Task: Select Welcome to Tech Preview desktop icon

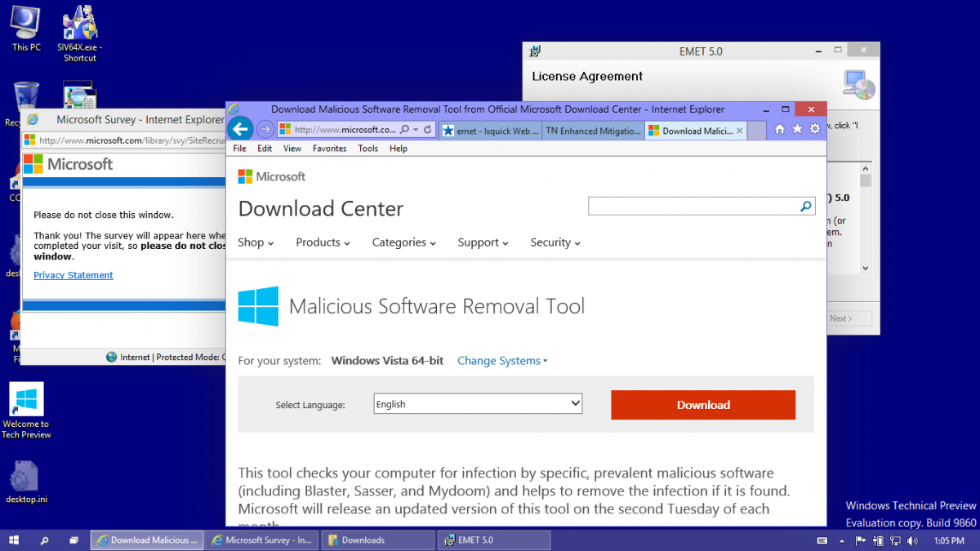Action: (26, 411)
